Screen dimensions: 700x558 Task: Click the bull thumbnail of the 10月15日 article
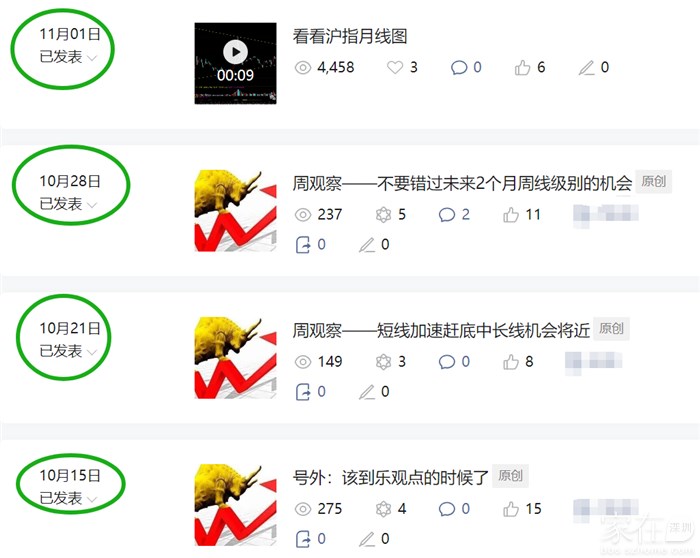point(235,505)
